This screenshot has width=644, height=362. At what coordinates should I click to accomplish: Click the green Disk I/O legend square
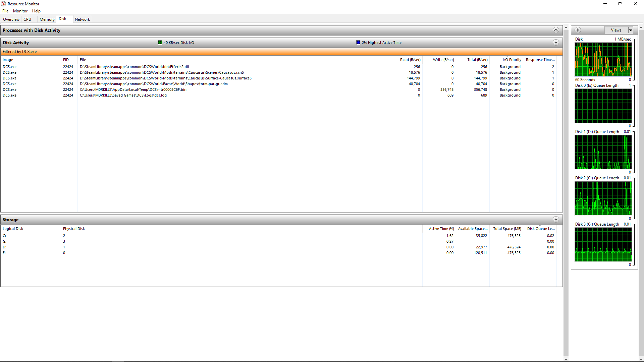click(x=160, y=43)
